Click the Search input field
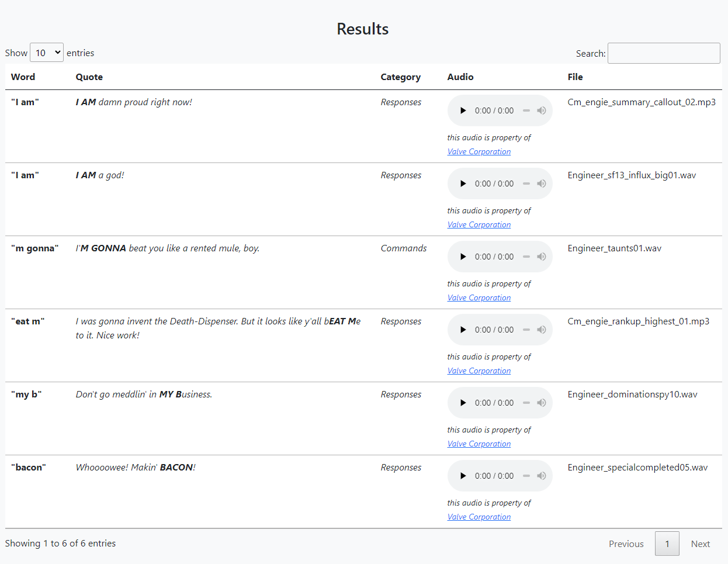 click(x=664, y=53)
